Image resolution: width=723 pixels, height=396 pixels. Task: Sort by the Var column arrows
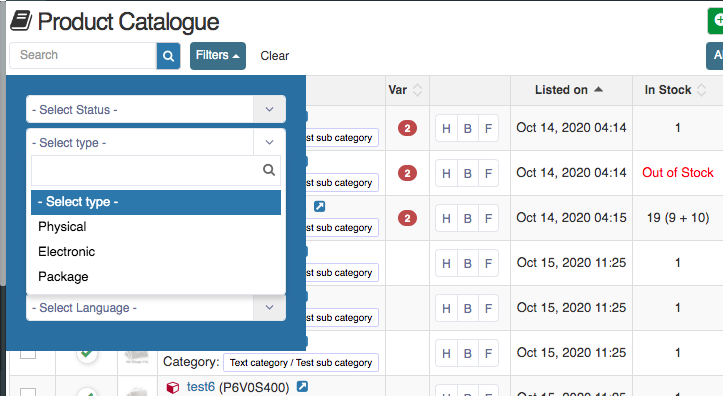pyautogui.click(x=417, y=90)
